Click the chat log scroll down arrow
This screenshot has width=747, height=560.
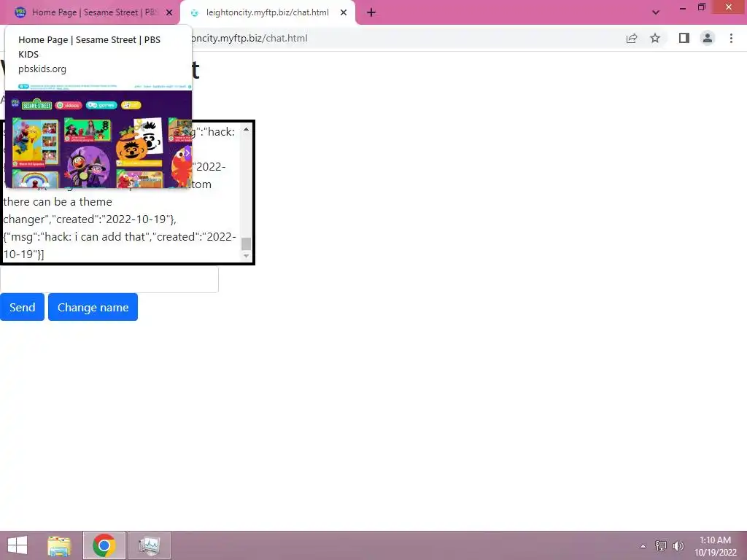coord(246,256)
